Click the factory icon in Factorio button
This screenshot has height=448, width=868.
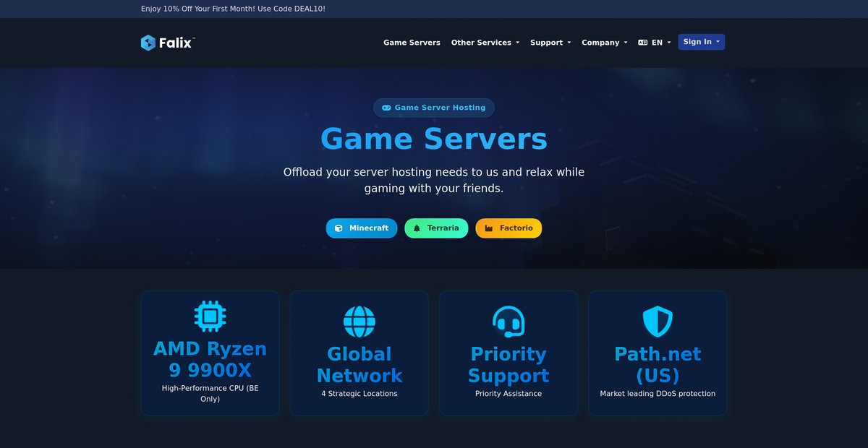click(x=489, y=228)
